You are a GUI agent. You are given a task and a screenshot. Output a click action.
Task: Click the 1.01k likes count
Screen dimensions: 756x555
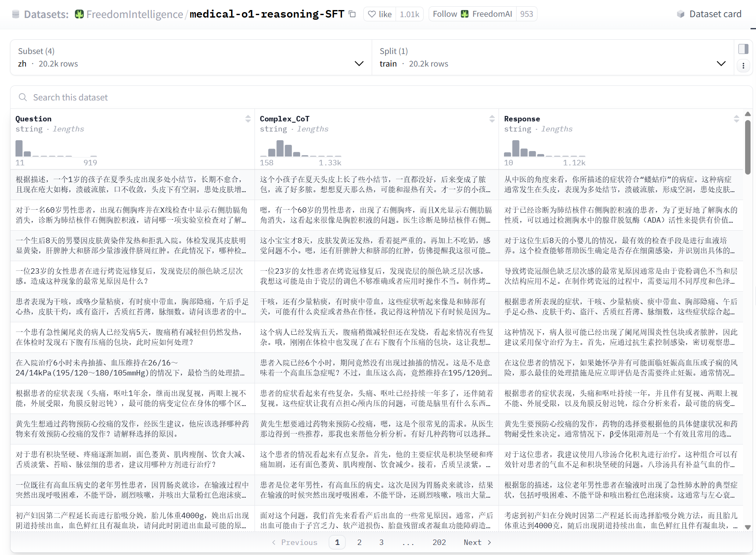coord(409,14)
